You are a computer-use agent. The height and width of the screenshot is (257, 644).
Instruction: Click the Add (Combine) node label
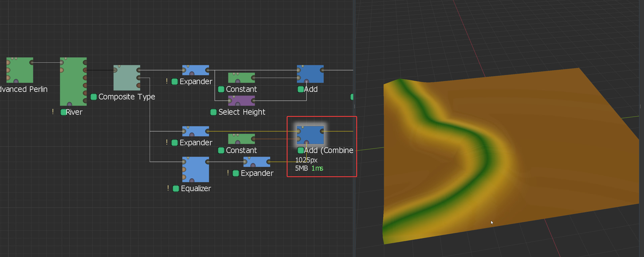(328, 150)
